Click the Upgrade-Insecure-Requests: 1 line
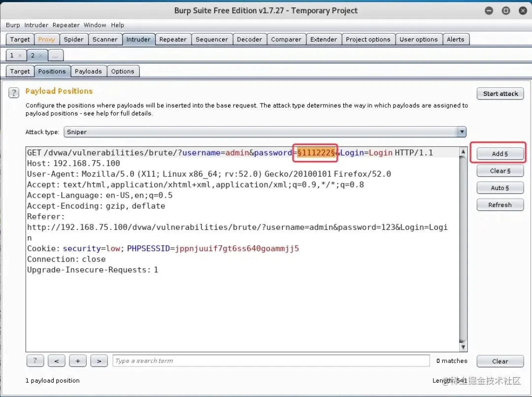This screenshot has height=397, width=532. click(x=93, y=270)
